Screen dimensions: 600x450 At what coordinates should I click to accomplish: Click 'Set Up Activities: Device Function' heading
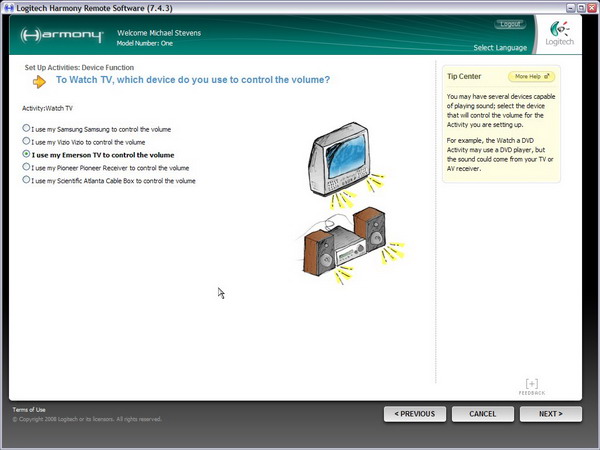point(79,67)
